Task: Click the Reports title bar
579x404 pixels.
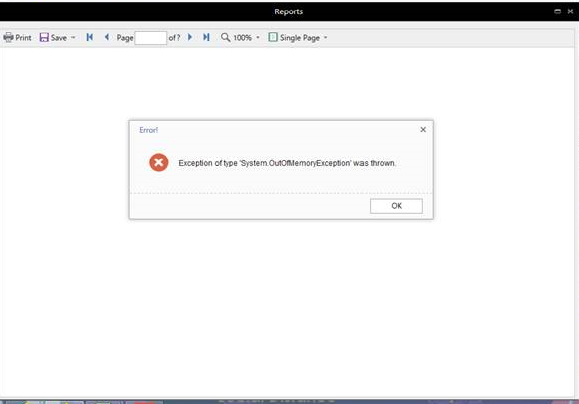Action: [288, 11]
